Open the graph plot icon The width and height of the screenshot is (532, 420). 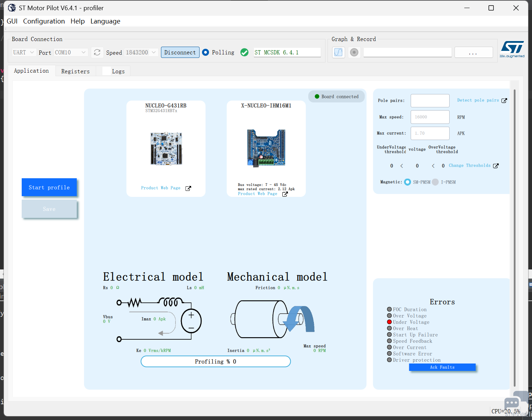pyautogui.click(x=338, y=52)
